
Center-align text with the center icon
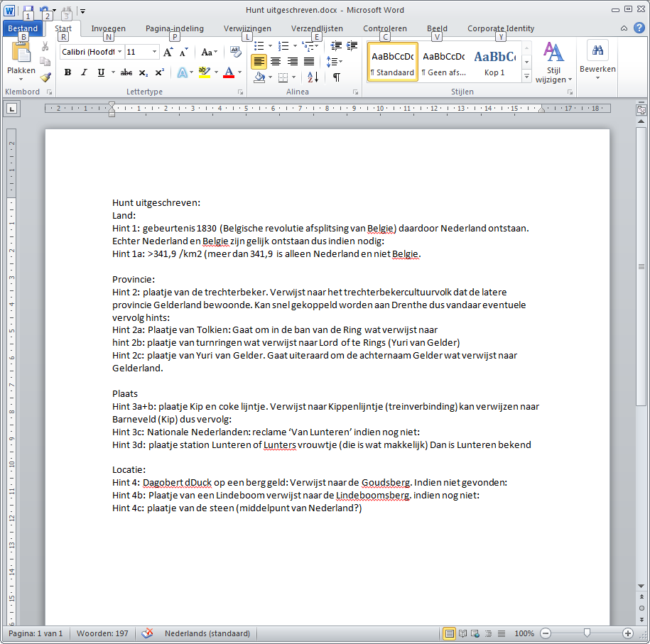276,62
